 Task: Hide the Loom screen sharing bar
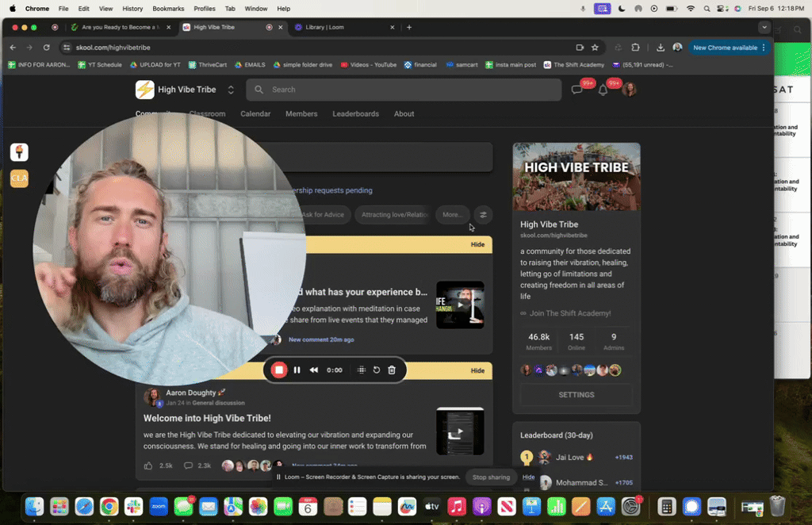pyautogui.click(x=528, y=477)
